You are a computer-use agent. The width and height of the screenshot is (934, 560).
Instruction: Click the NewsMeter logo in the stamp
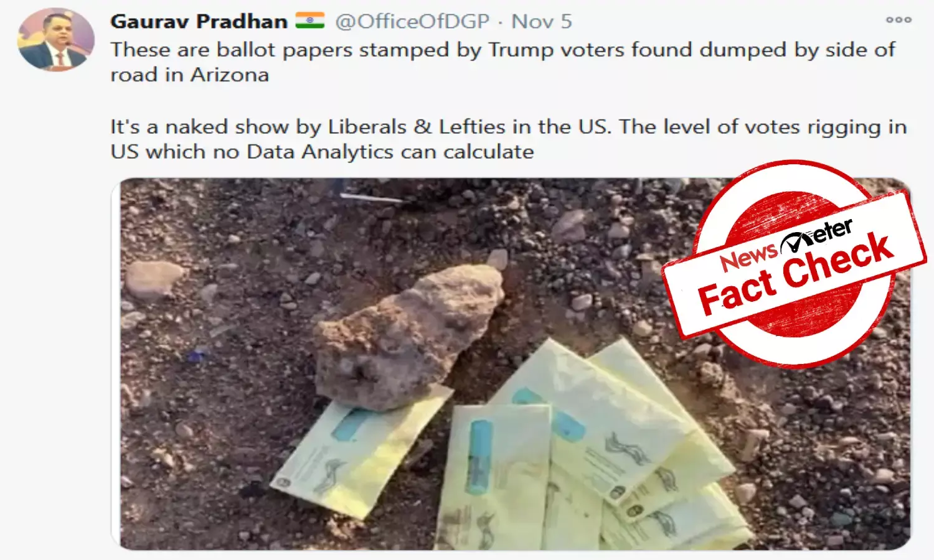tap(786, 246)
